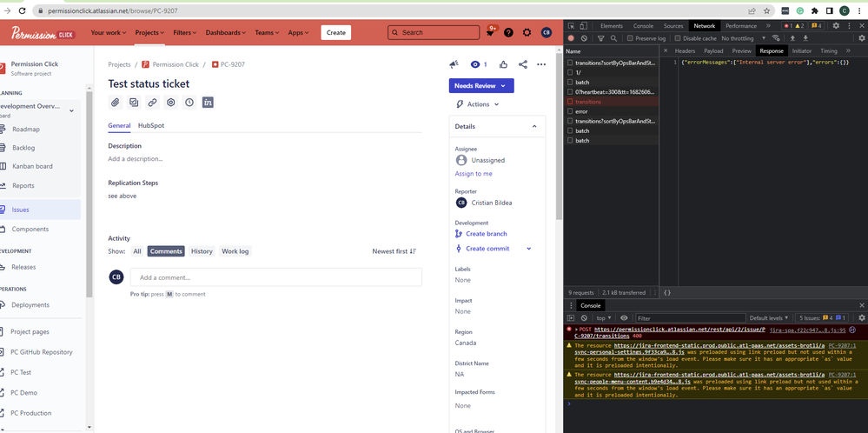Open Kanban board in sidebar
Viewport: 868px width, 433px height.
pyautogui.click(x=33, y=166)
